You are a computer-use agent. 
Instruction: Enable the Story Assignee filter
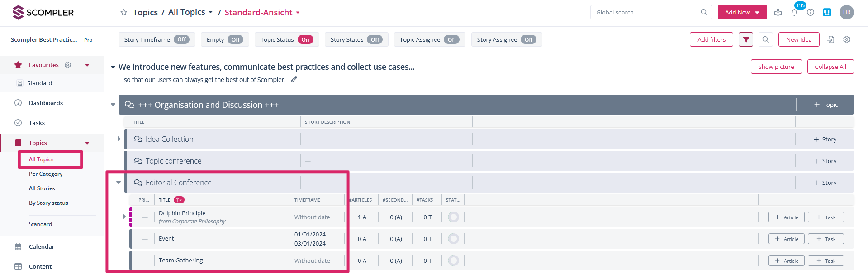point(528,40)
